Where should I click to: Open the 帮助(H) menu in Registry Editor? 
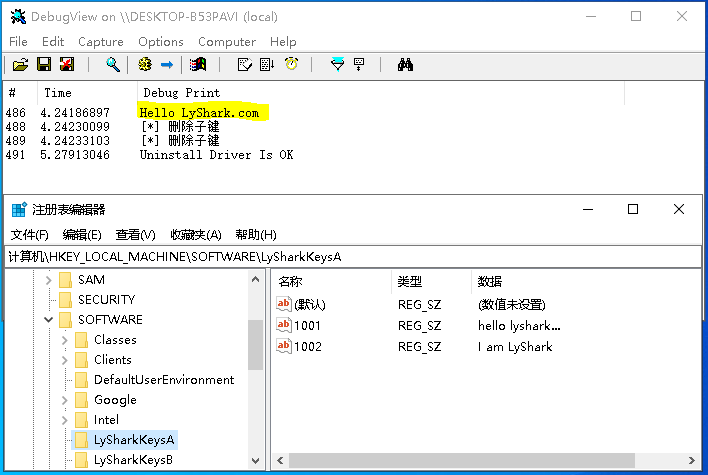pyautogui.click(x=256, y=235)
